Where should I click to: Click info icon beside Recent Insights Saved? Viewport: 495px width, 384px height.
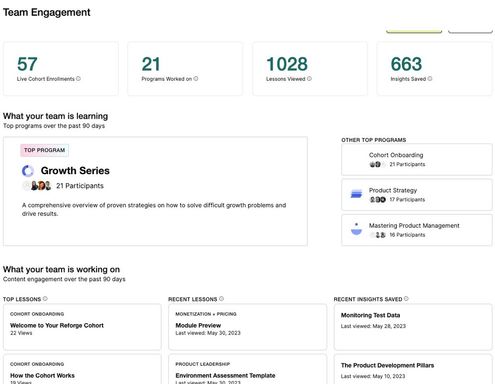tap(406, 299)
